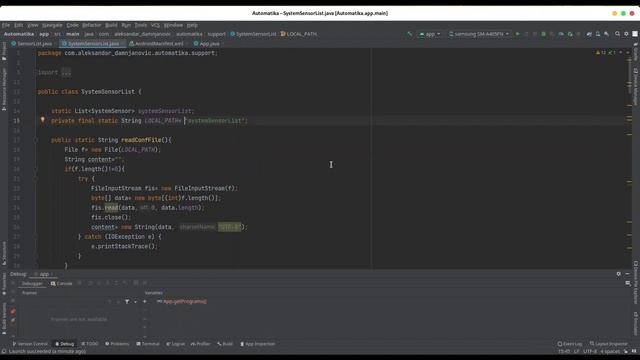The width and height of the screenshot is (640, 360).
Task: Open the Problems tool window
Action: pos(117,344)
